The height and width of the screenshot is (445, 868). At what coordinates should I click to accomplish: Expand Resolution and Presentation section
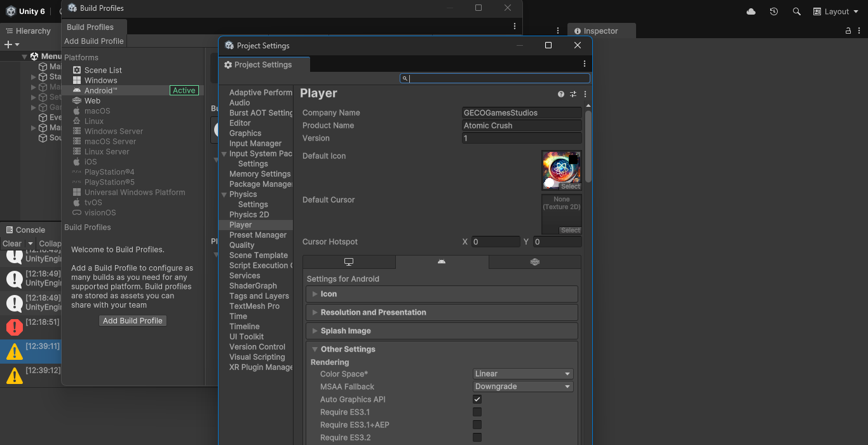(x=442, y=312)
